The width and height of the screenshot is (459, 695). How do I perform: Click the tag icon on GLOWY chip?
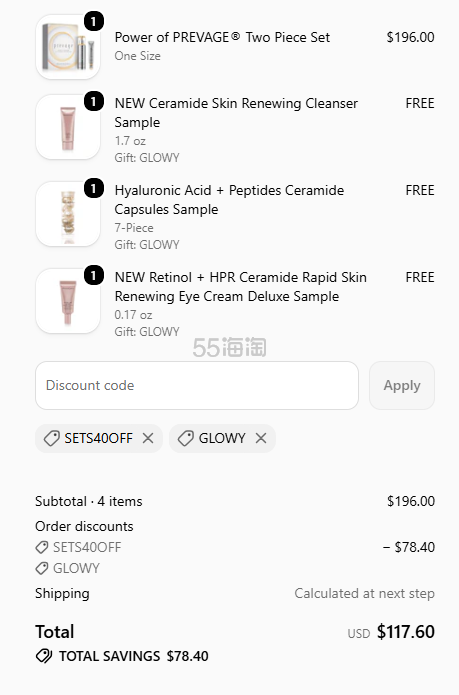186,438
